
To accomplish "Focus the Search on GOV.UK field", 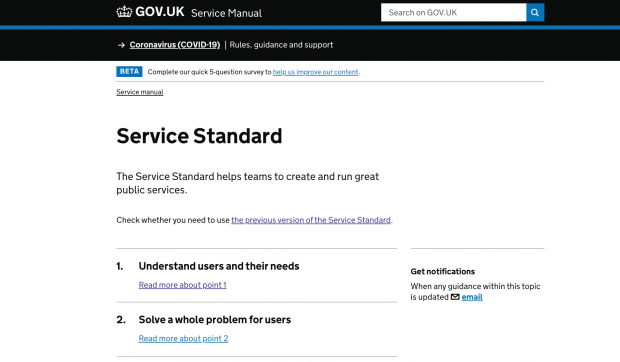I will (454, 13).
